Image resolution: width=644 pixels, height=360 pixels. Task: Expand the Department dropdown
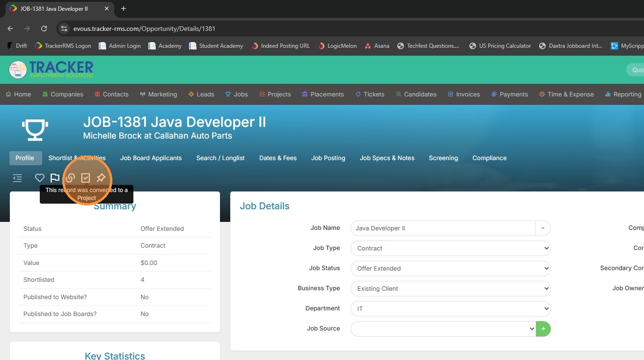(x=450, y=309)
